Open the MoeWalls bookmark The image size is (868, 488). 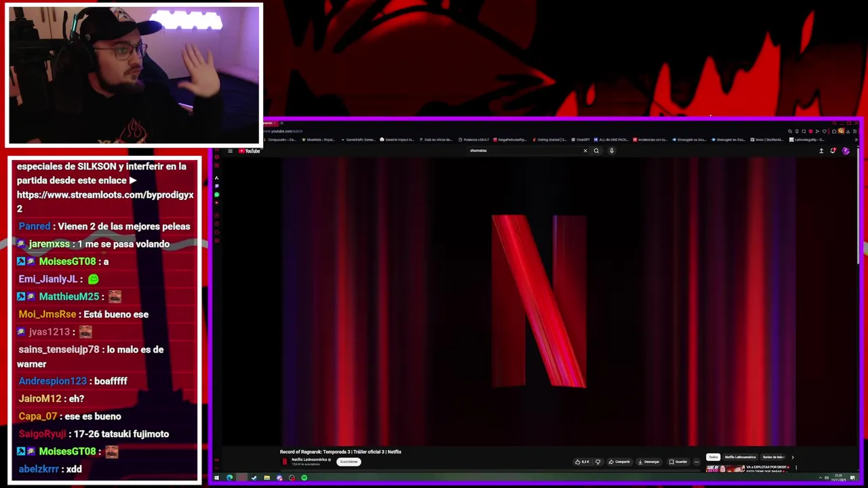319,140
